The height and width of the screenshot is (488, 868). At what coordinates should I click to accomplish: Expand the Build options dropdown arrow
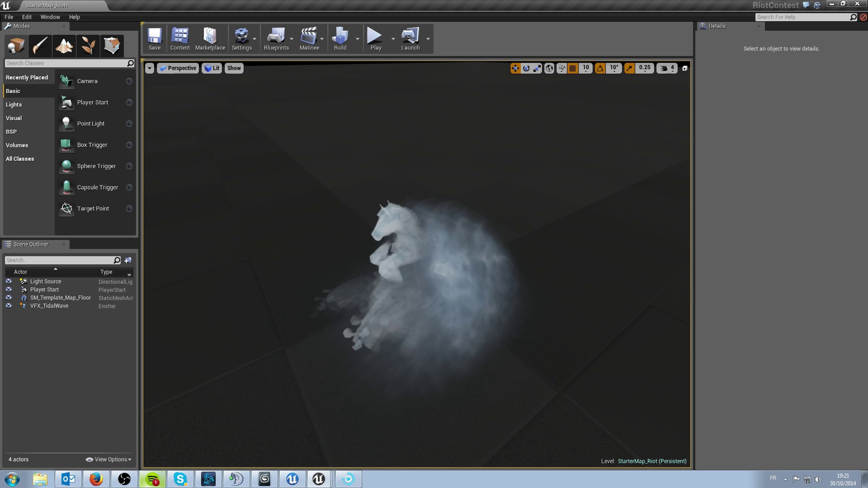pyautogui.click(x=357, y=39)
